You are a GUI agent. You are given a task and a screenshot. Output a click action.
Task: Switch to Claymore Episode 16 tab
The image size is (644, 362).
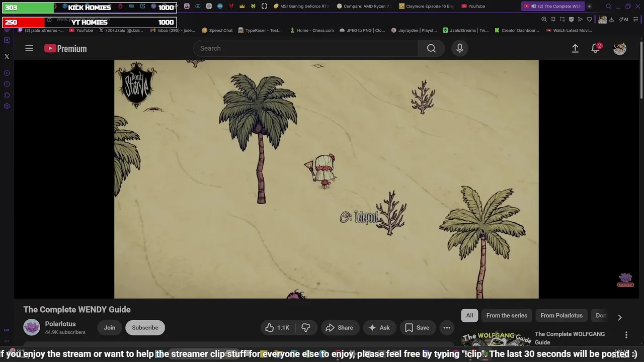click(426, 7)
